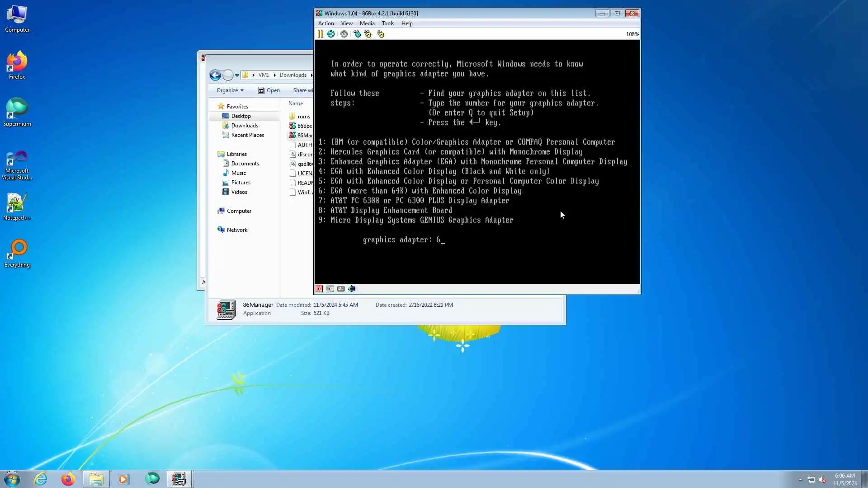Open 86Box settings gear icon
Image resolution: width=868 pixels, height=488 pixels.
tap(381, 34)
